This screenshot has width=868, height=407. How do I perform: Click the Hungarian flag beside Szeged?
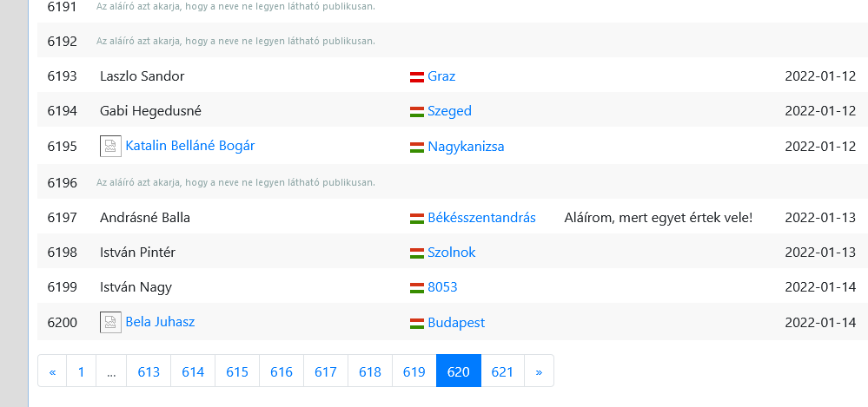(x=417, y=112)
